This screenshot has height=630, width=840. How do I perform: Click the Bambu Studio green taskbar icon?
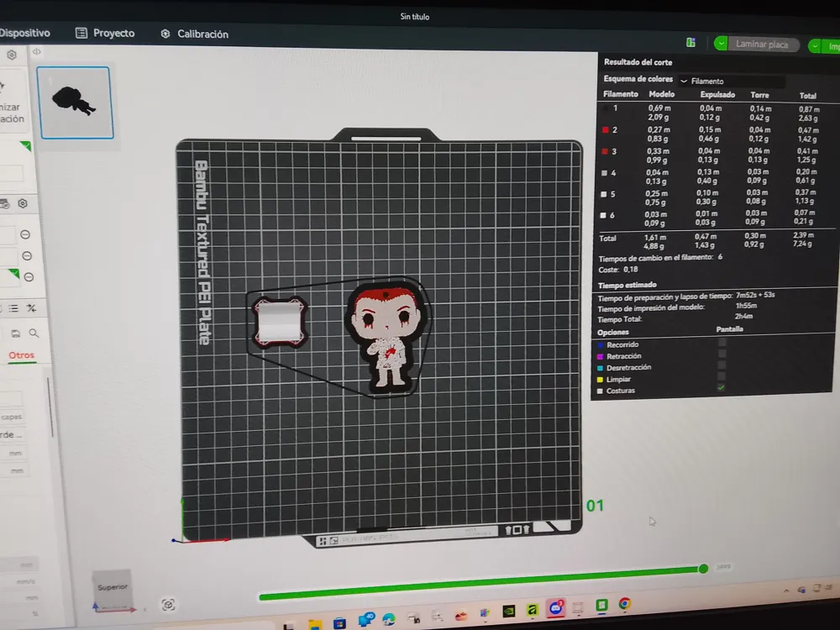[x=601, y=606]
